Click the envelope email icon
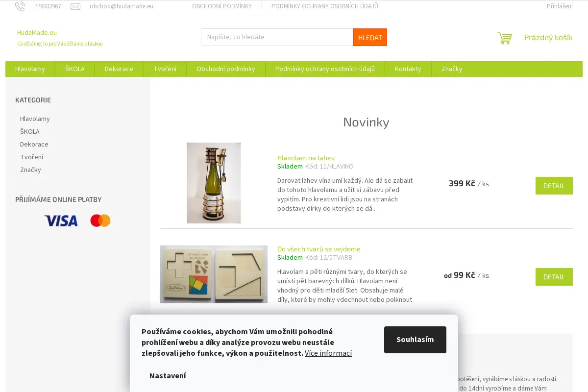The width and height of the screenshot is (588, 392). click(x=75, y=6)
